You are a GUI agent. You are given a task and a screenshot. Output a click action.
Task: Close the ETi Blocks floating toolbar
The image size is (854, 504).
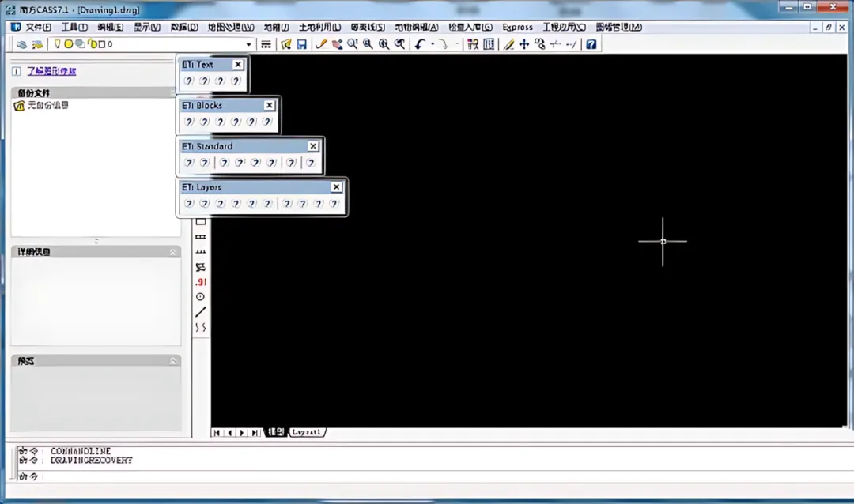tap(270, 105)
